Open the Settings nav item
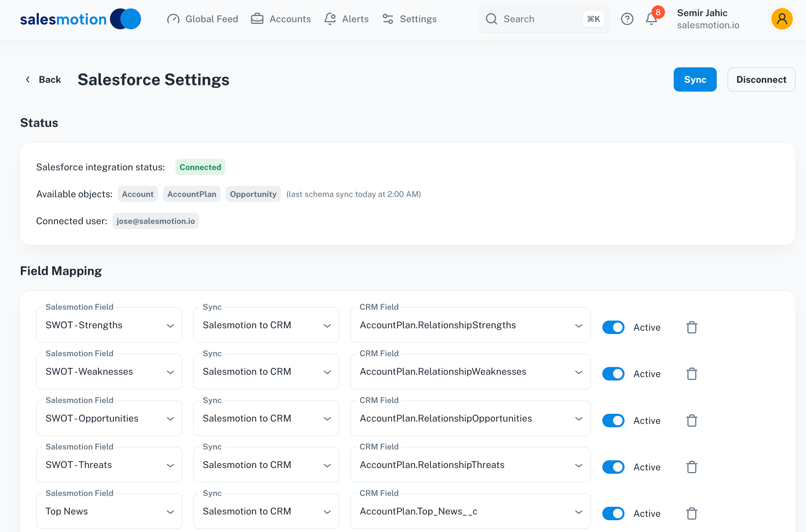806x532 pixels. click(409, 19)
